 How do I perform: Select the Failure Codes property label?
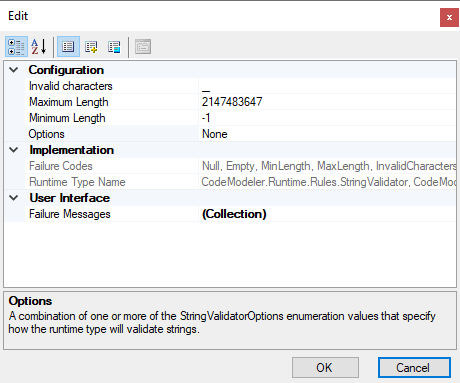click(x=61, y=166)
